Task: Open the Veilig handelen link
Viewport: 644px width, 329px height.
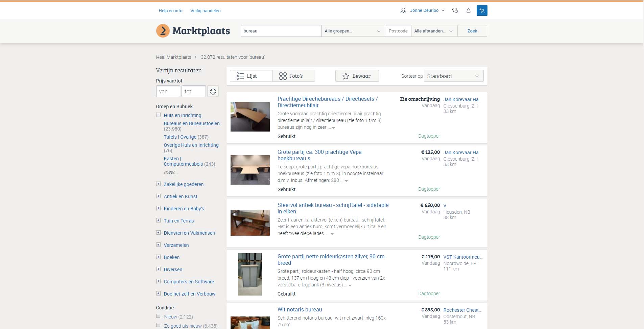Action: [x=206, y=10]
